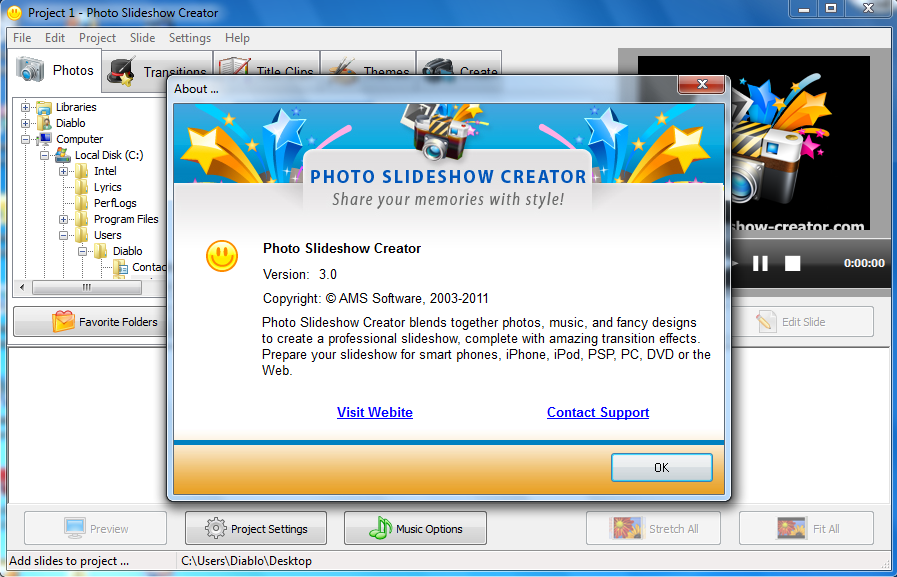Open the Project menu
This screenshot has height=577, width=897.
point(97,38)
